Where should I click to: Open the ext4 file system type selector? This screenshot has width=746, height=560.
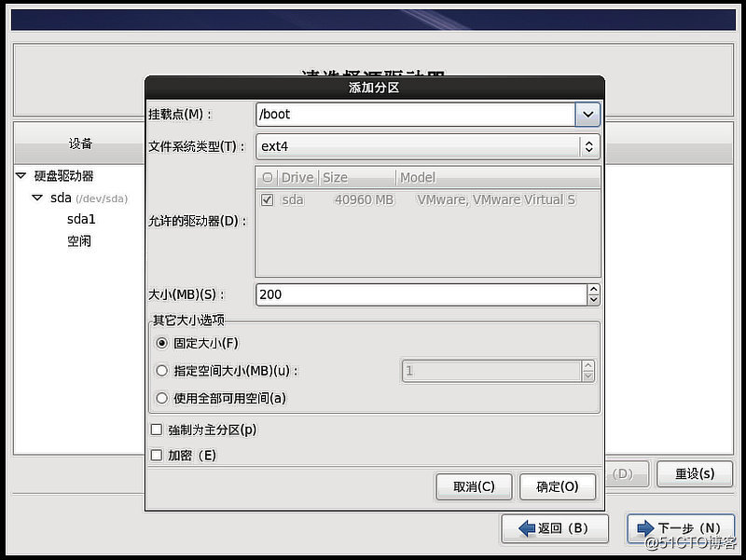click(x=428, y=146)
